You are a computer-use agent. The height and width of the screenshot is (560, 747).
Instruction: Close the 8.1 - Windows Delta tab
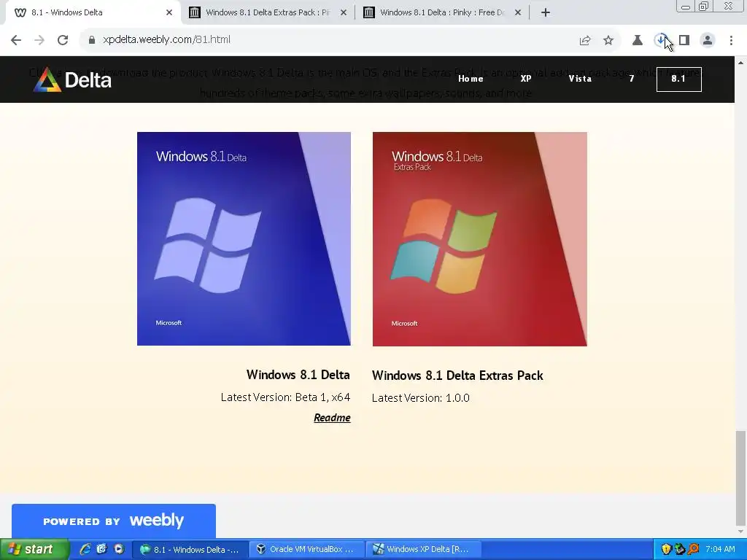click(169, 13)
